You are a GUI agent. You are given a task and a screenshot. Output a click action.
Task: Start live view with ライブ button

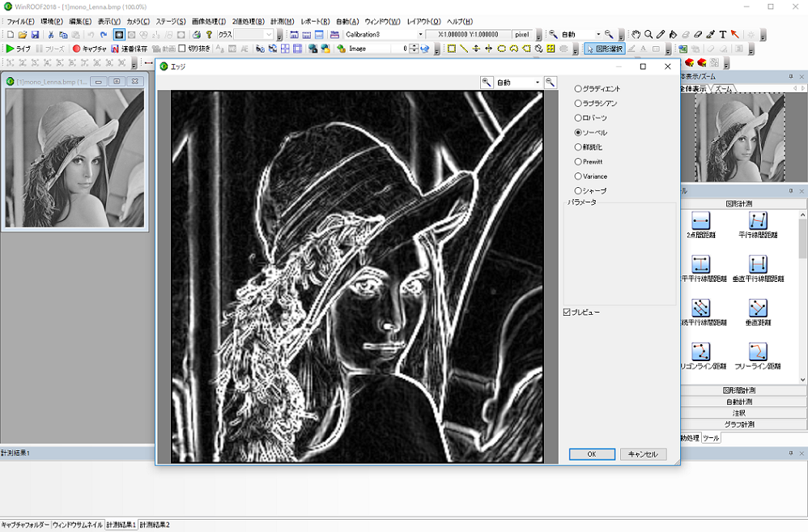tap(19, 49)
